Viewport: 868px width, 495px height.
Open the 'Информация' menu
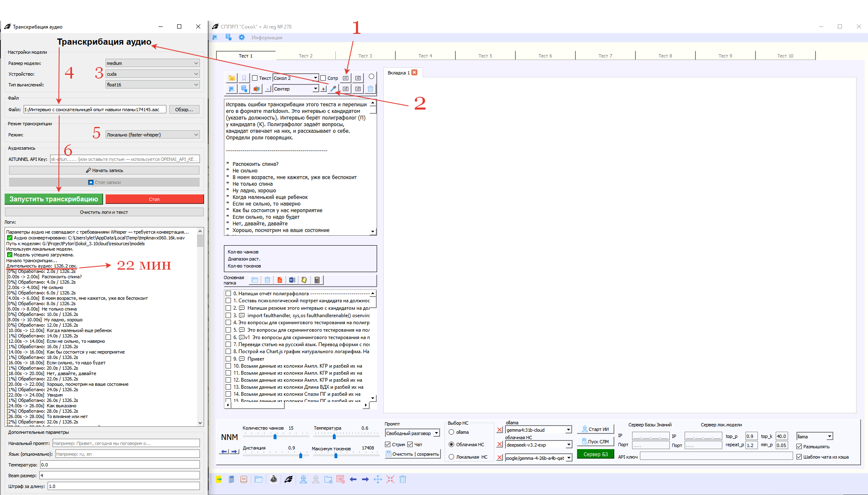[x=267, y=38]
